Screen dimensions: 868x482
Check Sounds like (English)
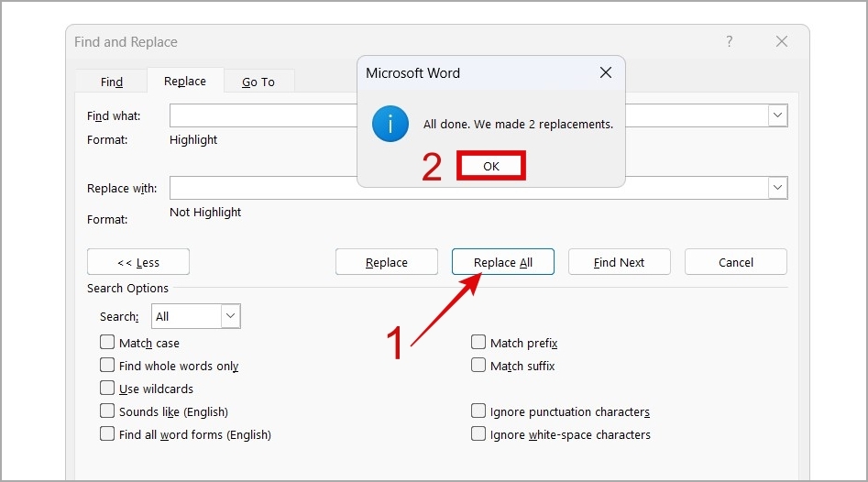coord(107,411)
